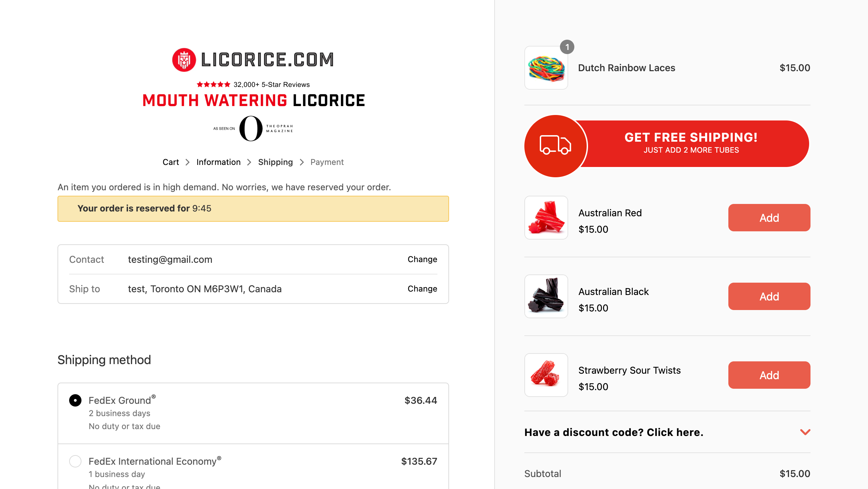Click the $135.67 International Economy price
The height and width of the screenshot is (489, 868).
click(x=419, y=461)
